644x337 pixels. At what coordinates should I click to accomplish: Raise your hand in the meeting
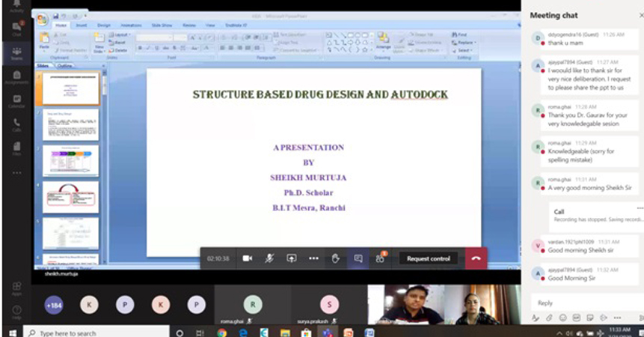[336, 258]
